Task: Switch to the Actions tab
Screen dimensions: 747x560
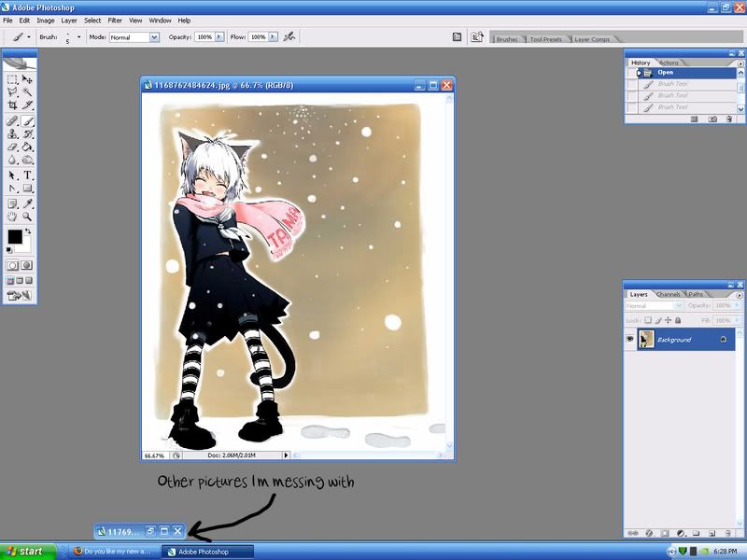Action: click(669, 63)
